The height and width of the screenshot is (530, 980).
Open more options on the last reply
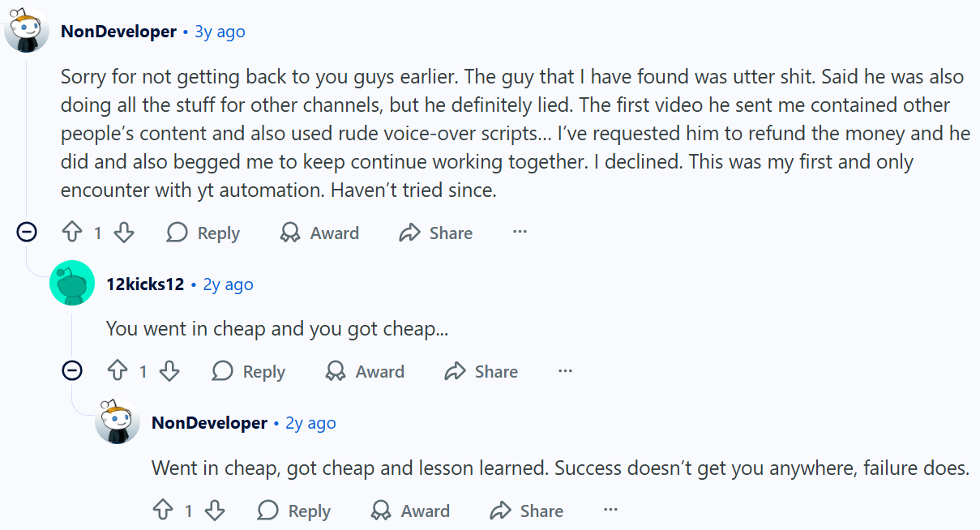[x=611, y=511]
